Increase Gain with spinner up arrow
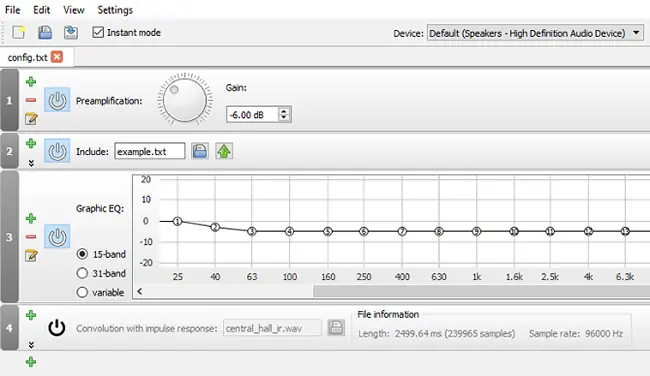Image resolution: width=650 pixels, height=376 pixels. (x=284, y=112)
